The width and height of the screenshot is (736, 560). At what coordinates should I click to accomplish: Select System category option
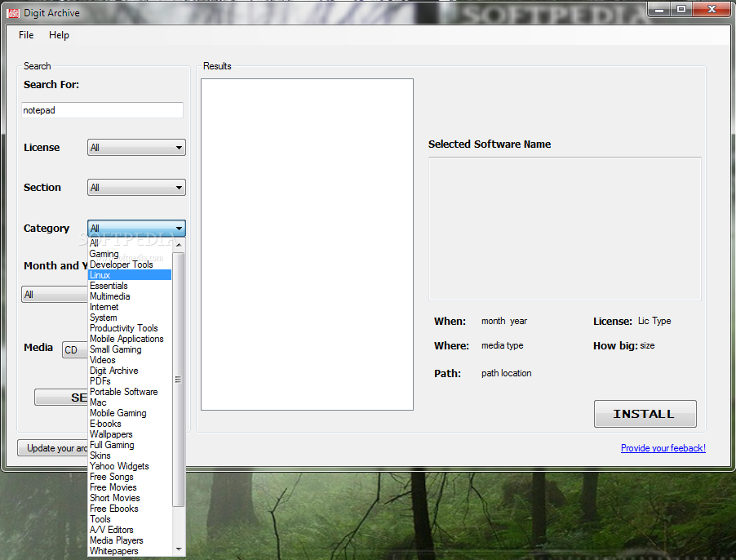coord(130,318)
